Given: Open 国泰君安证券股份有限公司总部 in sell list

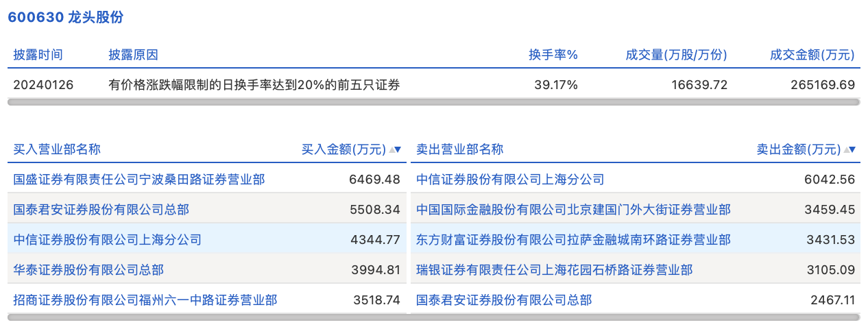Looking at the screenshot, I should click(x=504, y=300).
